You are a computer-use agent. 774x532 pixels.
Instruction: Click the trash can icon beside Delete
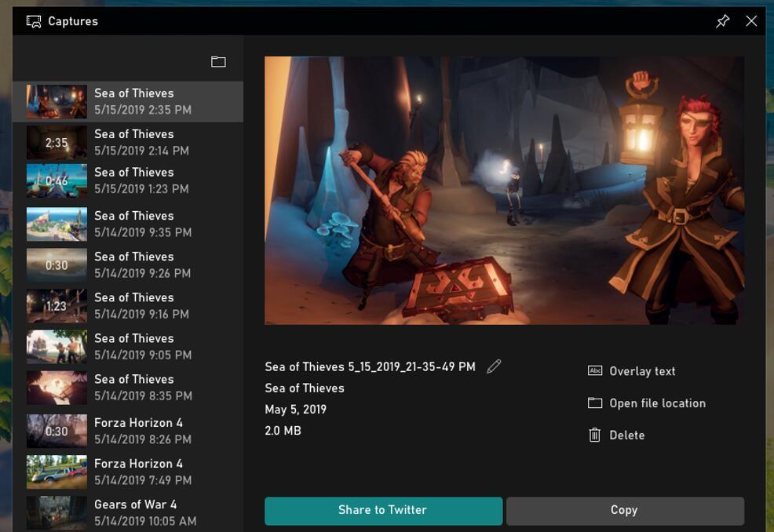point(595,435)
